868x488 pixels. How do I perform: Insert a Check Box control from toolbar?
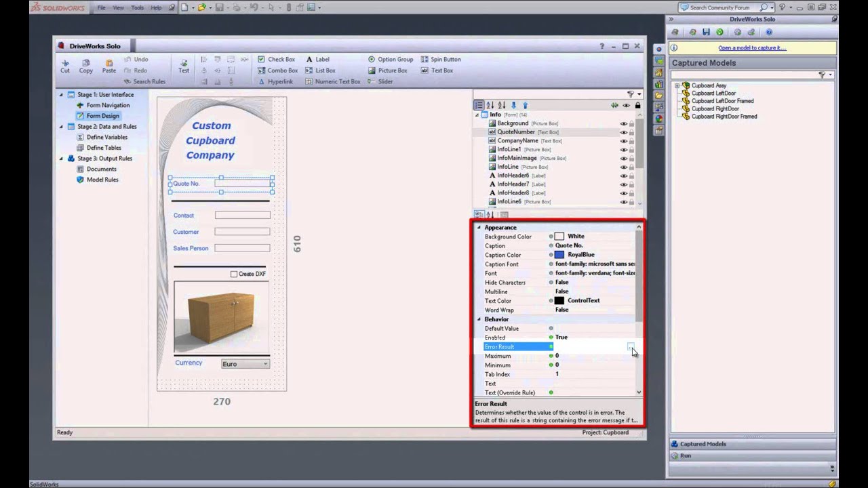pyautogui.click(x=277, y=60)
